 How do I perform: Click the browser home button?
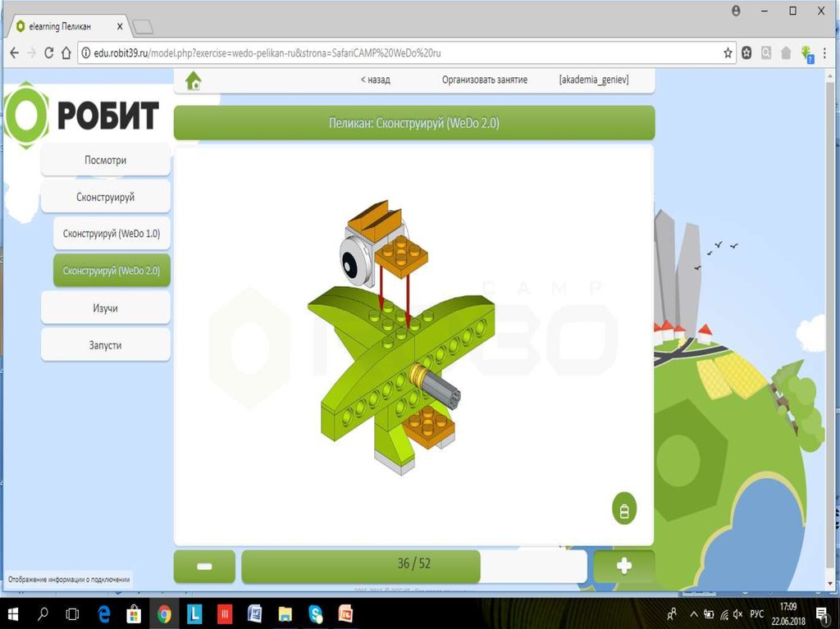[x=66, y=52]
